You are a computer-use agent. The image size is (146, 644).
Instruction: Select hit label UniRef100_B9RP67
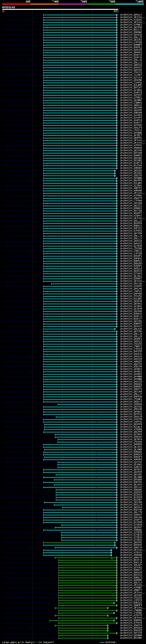pyautogui.click(x=131, y=324)
